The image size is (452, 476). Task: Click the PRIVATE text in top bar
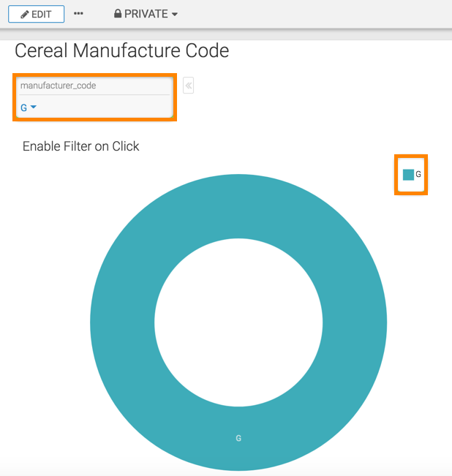pyautogui.click(x=146, y=14)
